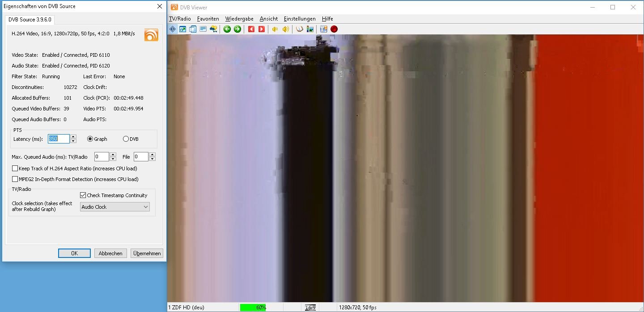
Task: Click the Allocated Buffers value 101
Action: click(68, 98)
